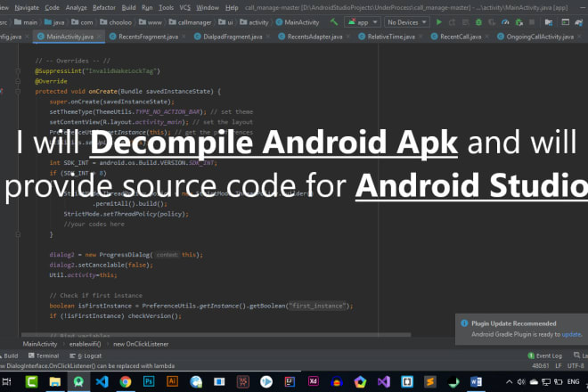The image size is (588, 392).
Task: Click the update link in plugin notification
Action: coord(571,334)
